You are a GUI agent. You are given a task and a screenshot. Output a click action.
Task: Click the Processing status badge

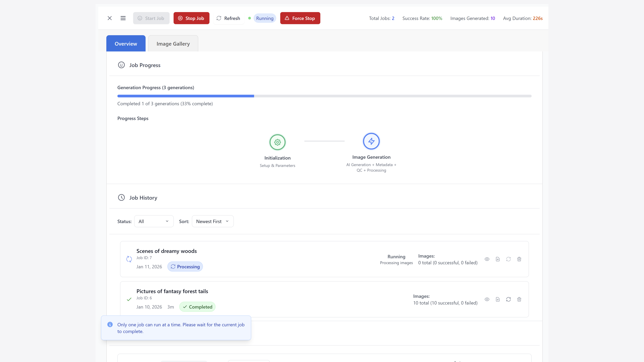(185, 267)
